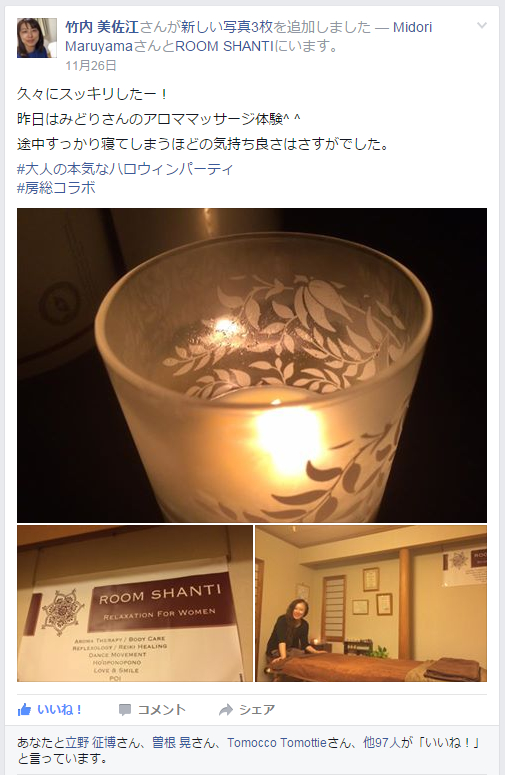Open hashtag #大人の本気なハロウィンパーティ

pos(125,169)
